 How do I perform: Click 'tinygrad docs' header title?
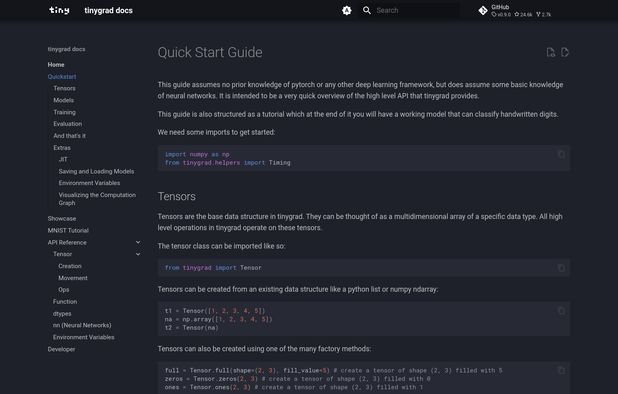point(108,11)
